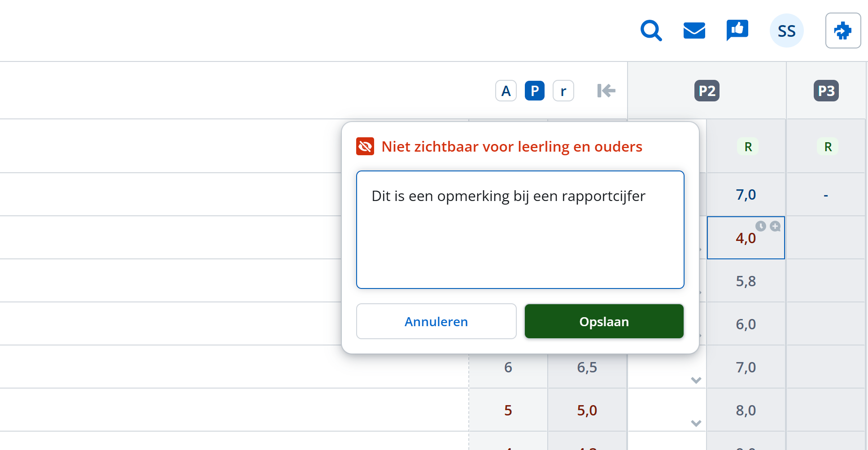
Task: Click the clock history icon on 4,0
Action: pos(760,226)
